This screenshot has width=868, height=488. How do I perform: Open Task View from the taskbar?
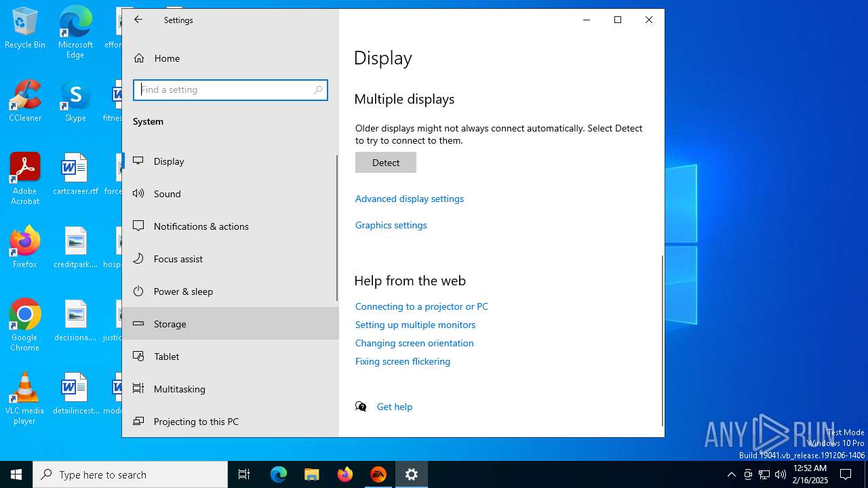tap(244, 474)
